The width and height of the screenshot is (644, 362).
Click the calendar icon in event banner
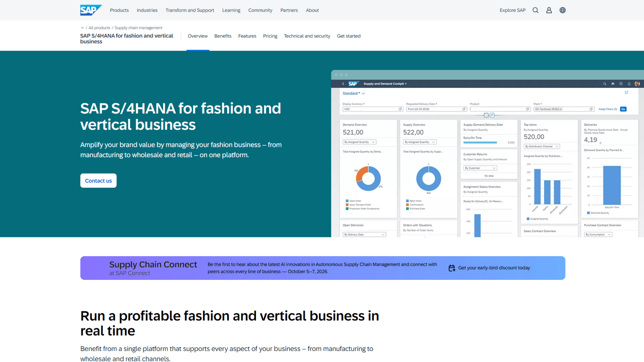click(x=452, y=268)
